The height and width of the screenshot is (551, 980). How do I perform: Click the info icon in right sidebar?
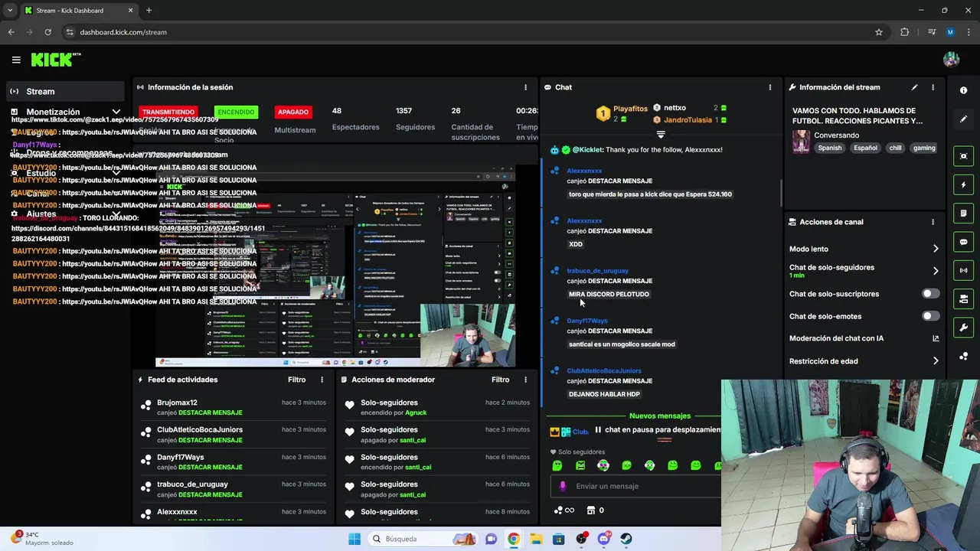tap(963, 90)
